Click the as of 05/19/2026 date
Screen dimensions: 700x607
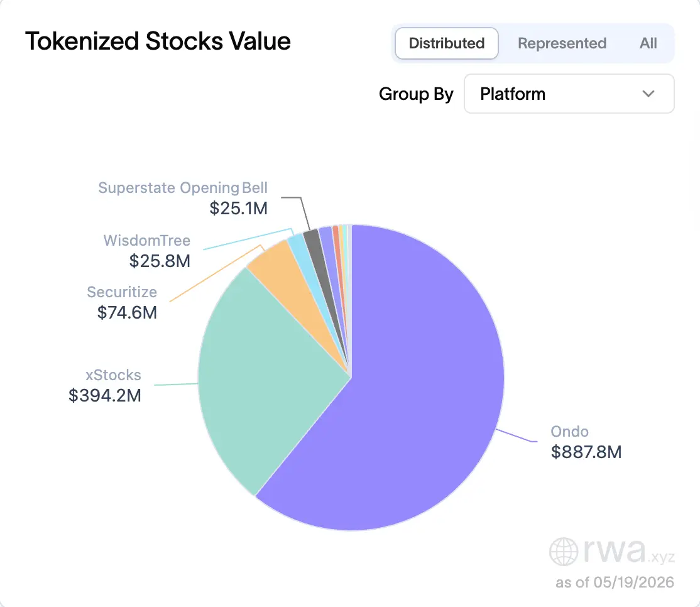click(615, 582)
